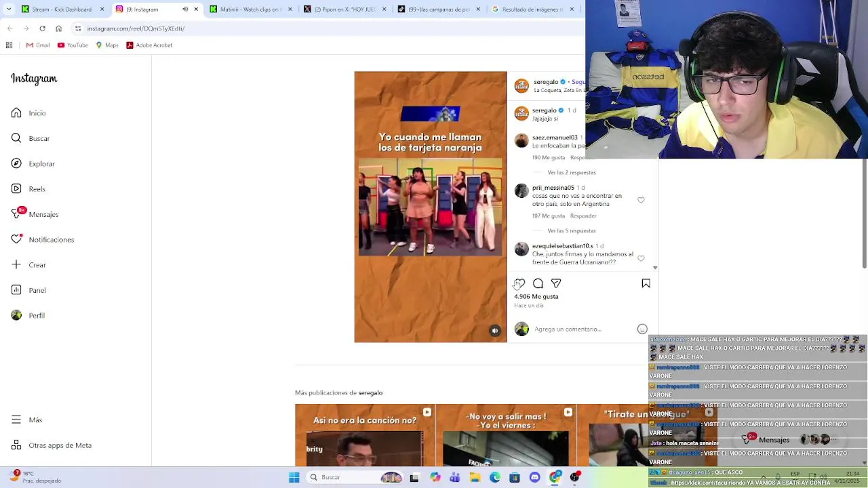Mute the Instagram tab audio icon
The width and height of the screenshot is (868, 488).
coord(185,9)
